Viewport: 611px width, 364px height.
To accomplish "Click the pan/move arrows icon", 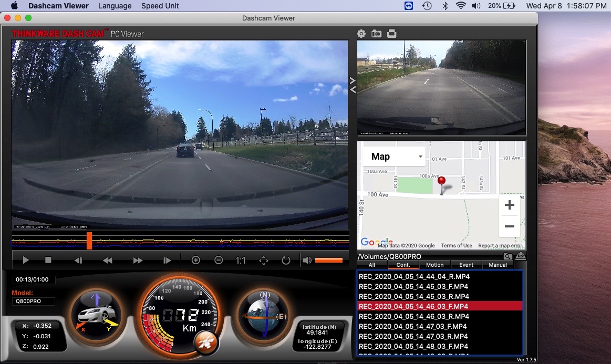I will (x=264, y=261).
